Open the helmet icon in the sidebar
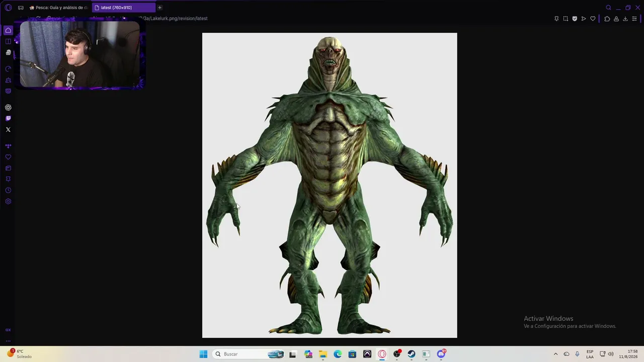 [8, 52]
